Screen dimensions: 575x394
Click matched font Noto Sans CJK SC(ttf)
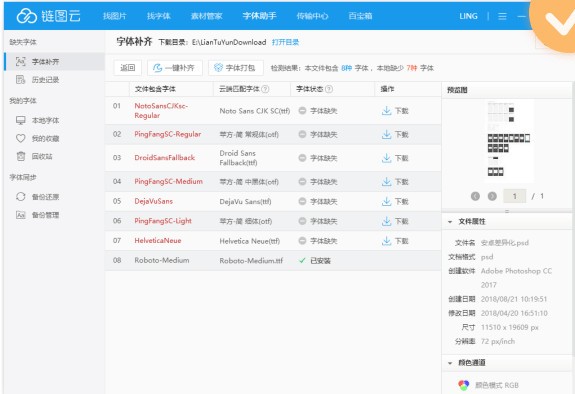click(x=255, y=111)
